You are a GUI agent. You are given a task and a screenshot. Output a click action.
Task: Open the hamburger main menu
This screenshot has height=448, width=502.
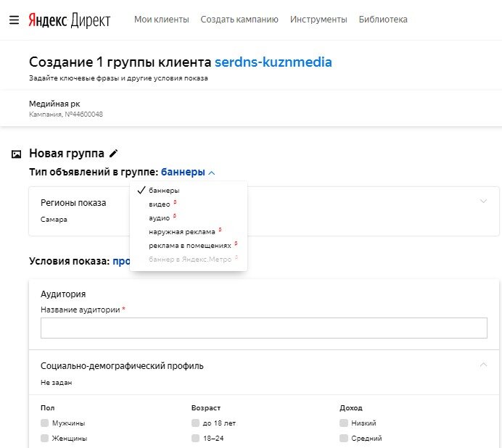tap(14, 20)
